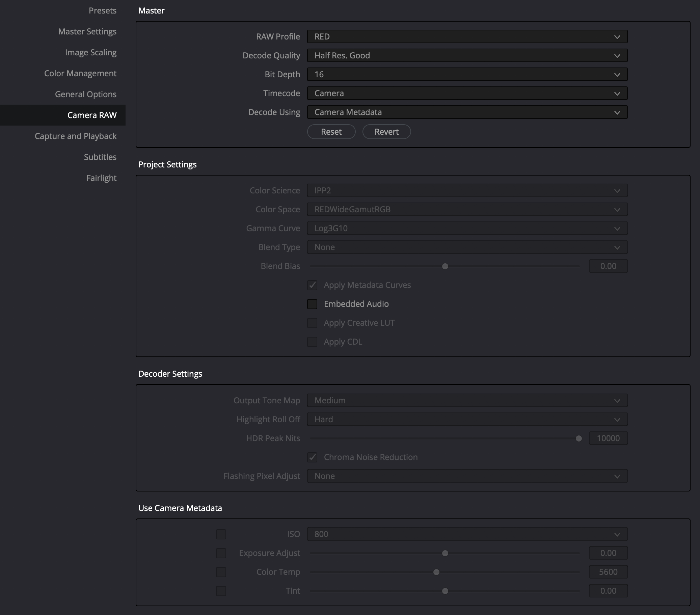700x615 pixels.
Task: Click the Master Settings sidebar icon
Action: coord(87,31)
